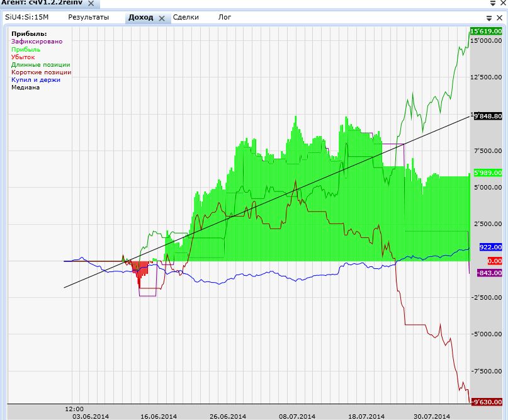Open the top window dropdown menu arrow
The image size is (508, 420).
(x=493, y=3)
